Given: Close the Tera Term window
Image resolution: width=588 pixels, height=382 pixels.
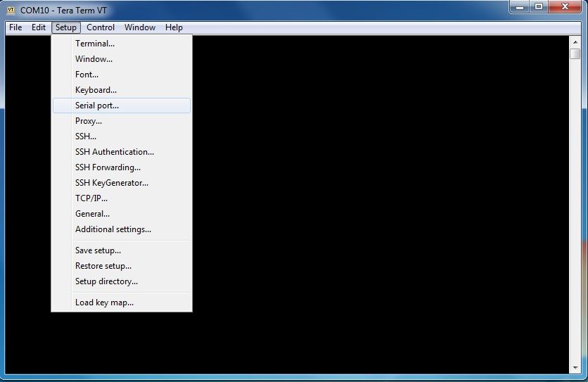Looking at the screenshot, I should tap(565, 7).
